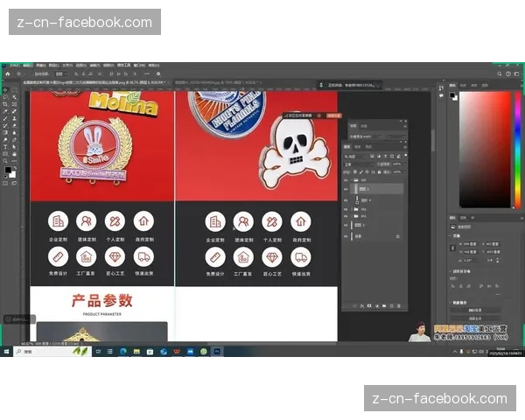Viewport: 525px width, 420px height.
Task: Open the blend mode dropdown in the Layers panel
Action: pyautogui.click(x=359, y=164)
